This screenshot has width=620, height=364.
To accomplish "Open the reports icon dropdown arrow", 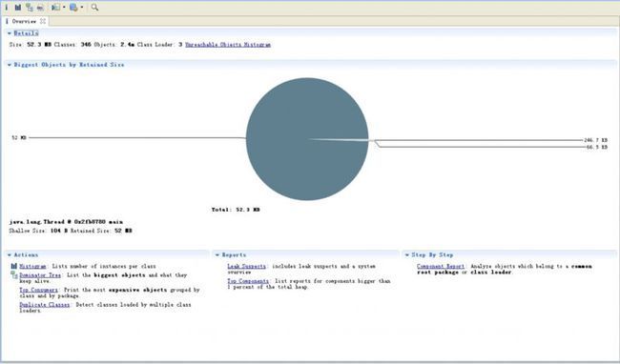I will pos(64,7).
